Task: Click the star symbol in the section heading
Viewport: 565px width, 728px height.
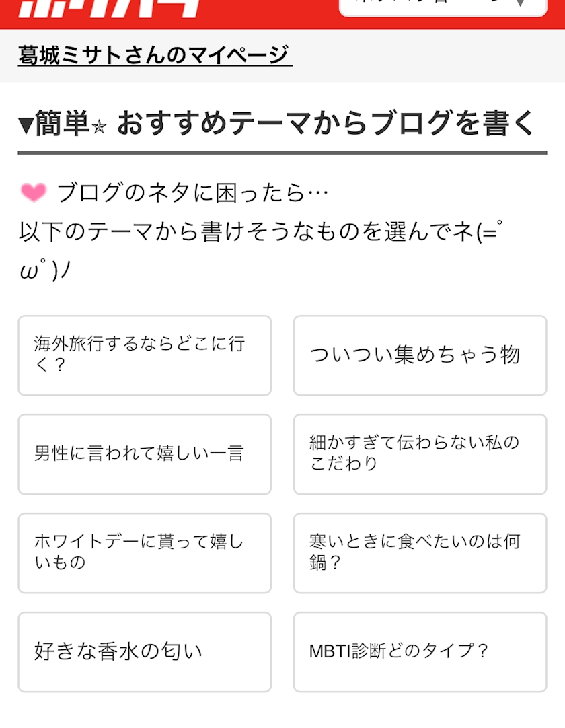Action: click(99, 127)
